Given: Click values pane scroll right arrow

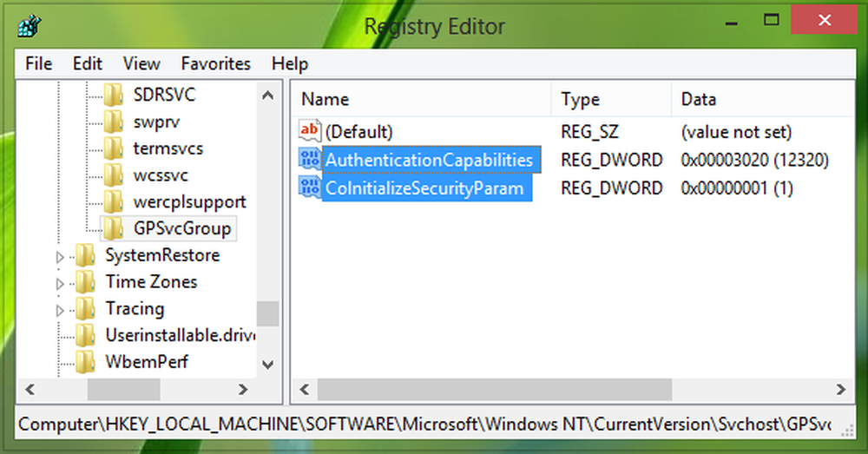Looking at the screenshot, I should (x=841, y=389).
